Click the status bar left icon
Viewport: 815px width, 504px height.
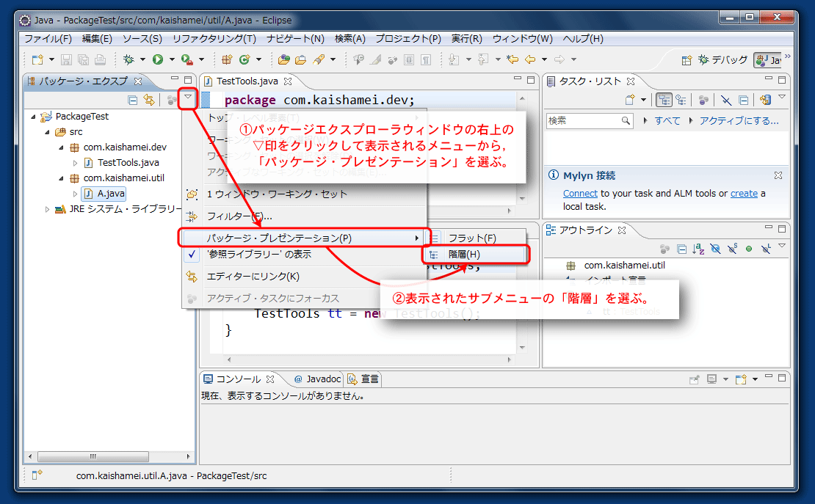[x=37, y=475]
